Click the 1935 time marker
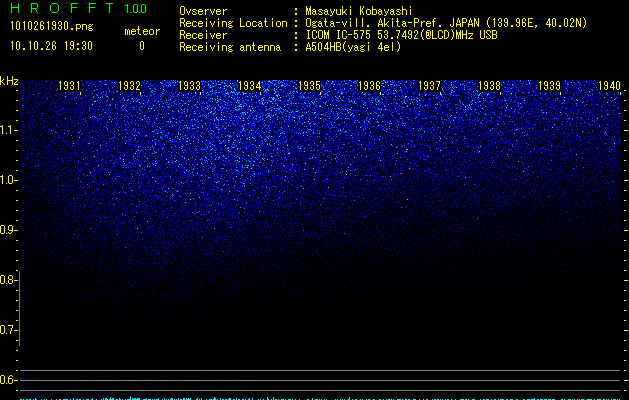This screenshot has height=400, width=629. 310,86
